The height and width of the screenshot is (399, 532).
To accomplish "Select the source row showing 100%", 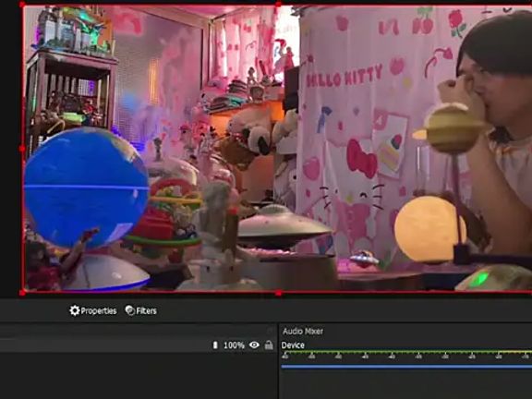I will 139,345.
